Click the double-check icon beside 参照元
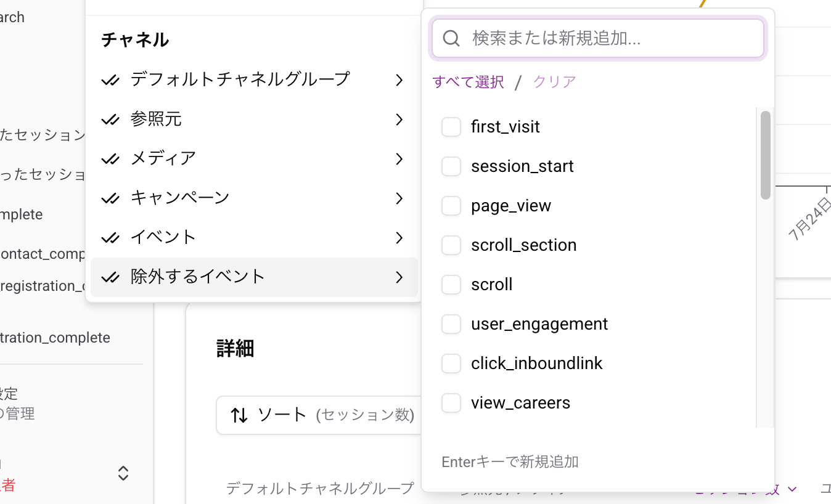This screenshot has height=504, width=831. [x=111, y=119]
